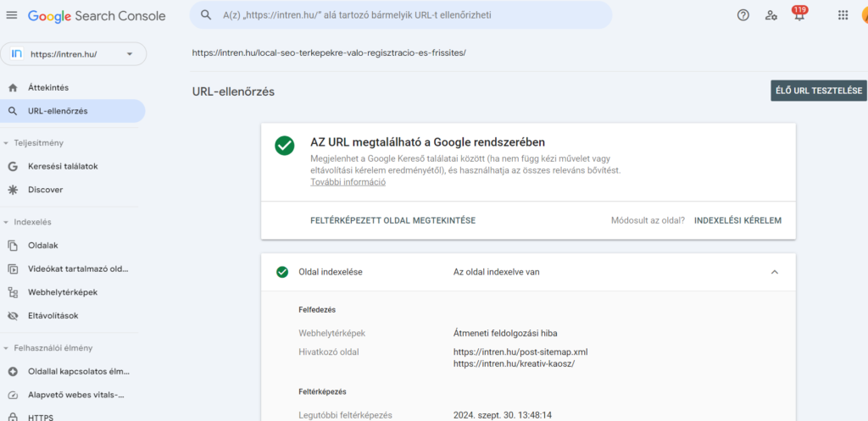Viewport: 868px width, 421px height.
Task: Open the Google apps grid
Action: (843, 15)
